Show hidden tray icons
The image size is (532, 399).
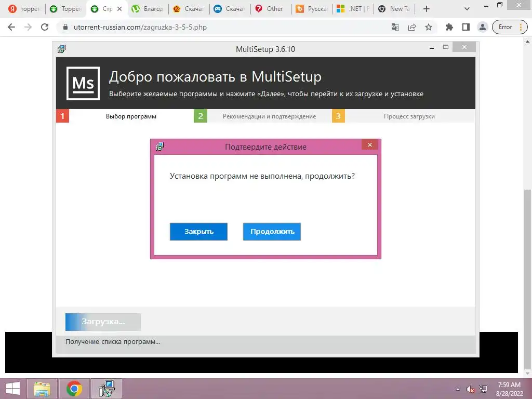point(458,389)
